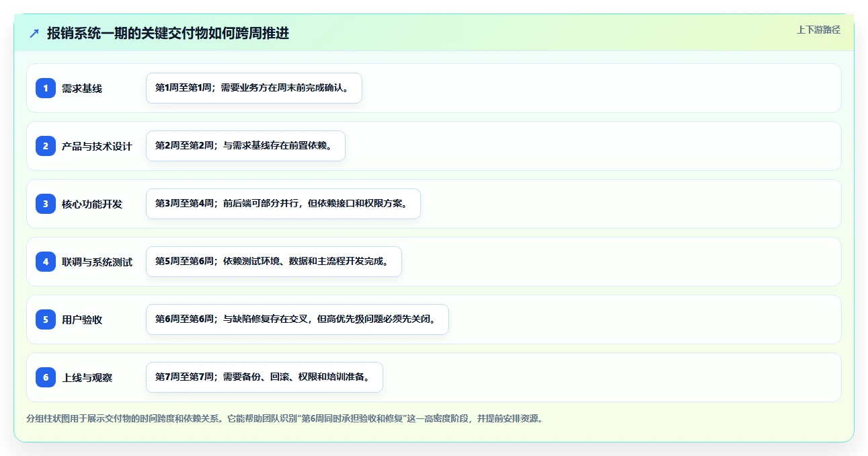The image size is (868, 456).
Task: Select the 上线与观察 label
Action: (x=87, y=377)
